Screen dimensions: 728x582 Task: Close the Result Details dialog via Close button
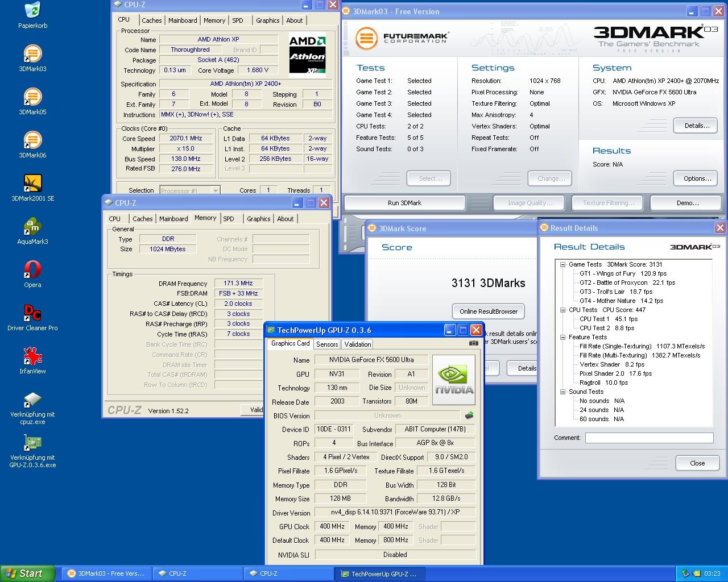[697, 463]
